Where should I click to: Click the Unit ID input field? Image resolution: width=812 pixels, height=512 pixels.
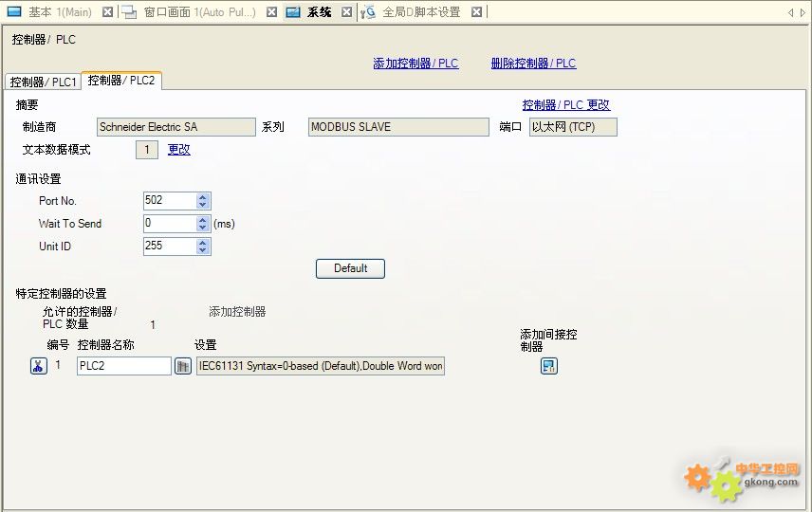pyautogui.click(x=170, y=247)
